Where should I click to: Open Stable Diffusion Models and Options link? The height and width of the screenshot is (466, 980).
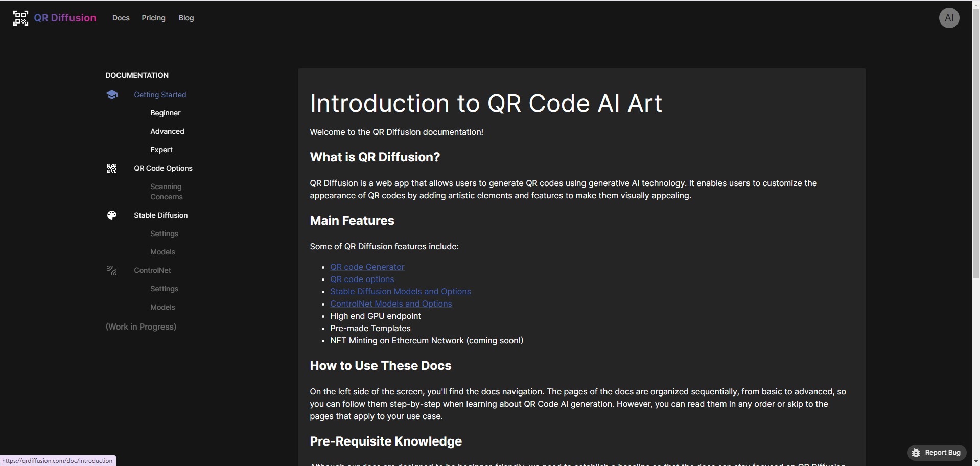pyautogui.click(x=400, y=291)
